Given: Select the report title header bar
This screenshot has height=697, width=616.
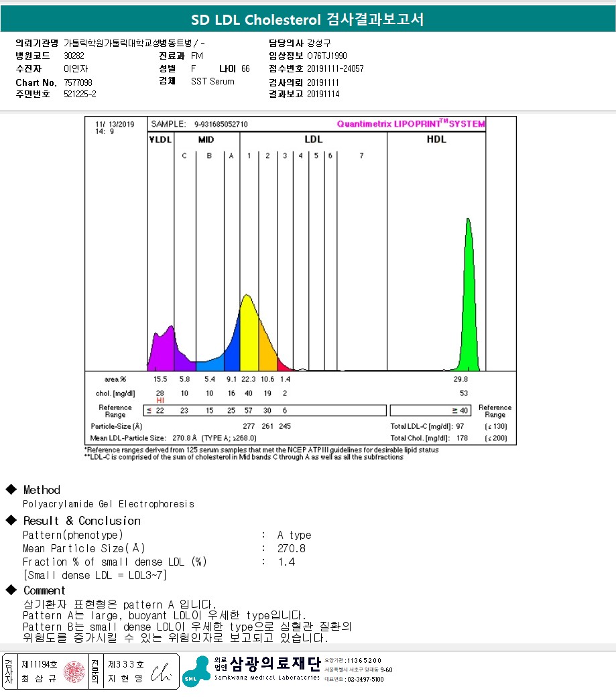Looking at the screenshot, I should tap(308, 19).
